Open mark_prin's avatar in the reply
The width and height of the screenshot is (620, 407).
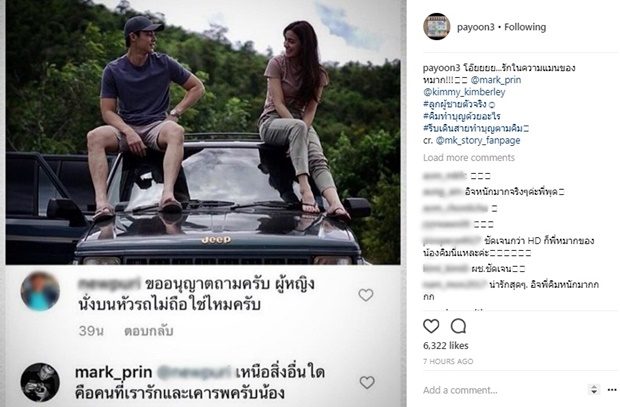(x=40, y=382)
